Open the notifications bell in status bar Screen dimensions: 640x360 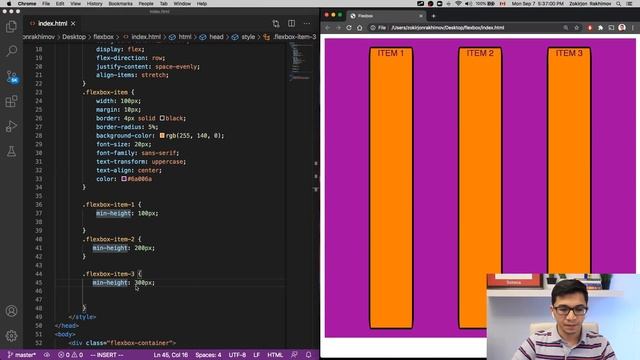[309, 355]
